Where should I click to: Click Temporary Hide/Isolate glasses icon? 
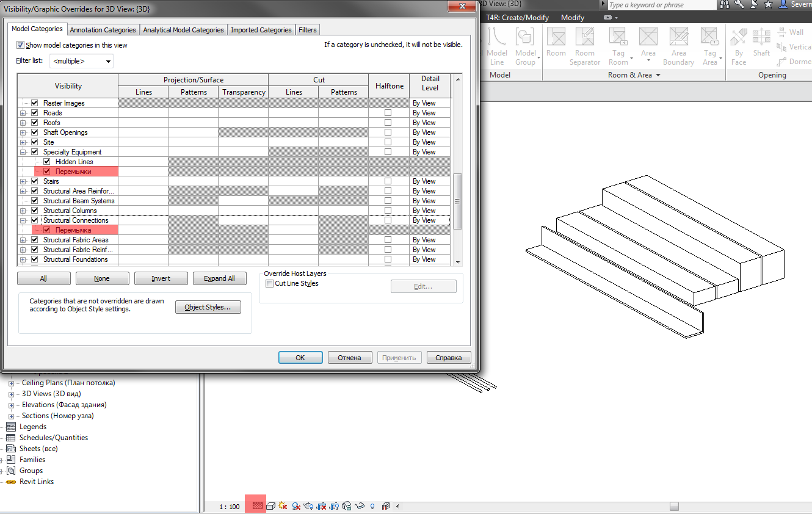[360, 505]
